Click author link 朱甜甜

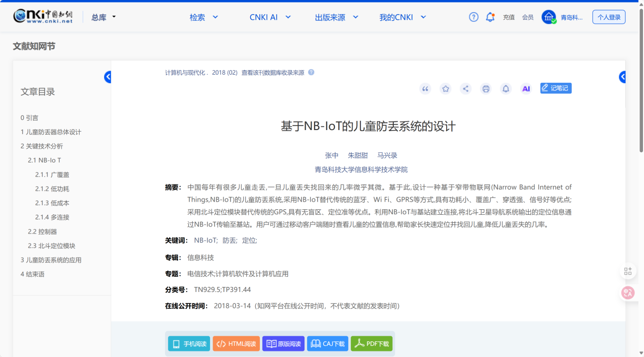(357, 155)
